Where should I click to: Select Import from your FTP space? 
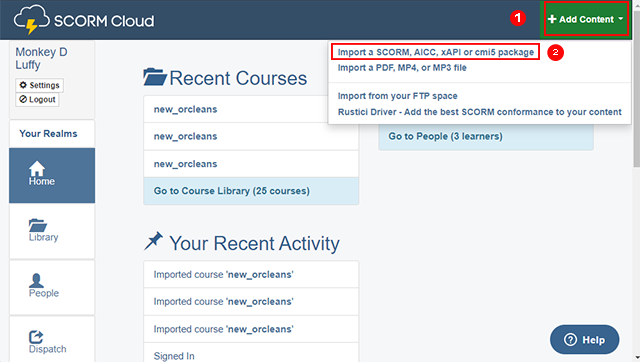pos(398,96)
